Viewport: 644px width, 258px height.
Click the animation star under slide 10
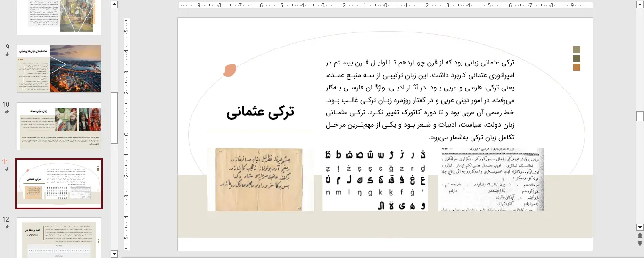point(7,112)
